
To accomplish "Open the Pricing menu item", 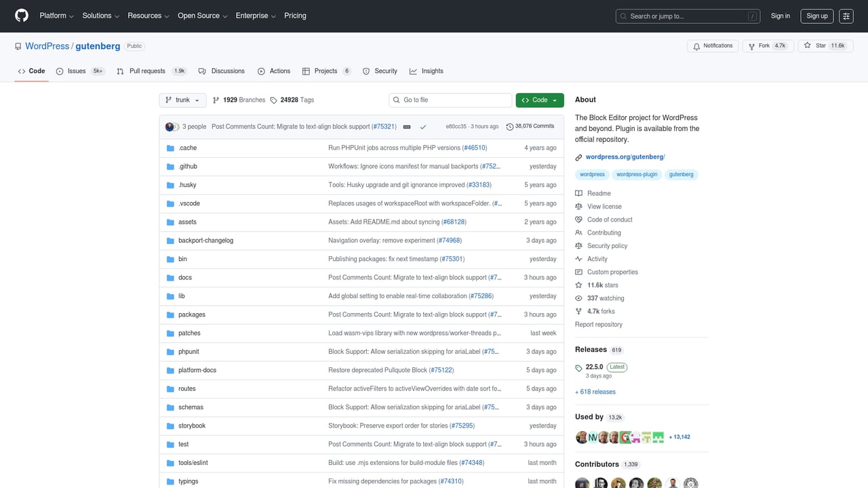I will point(295,16).
